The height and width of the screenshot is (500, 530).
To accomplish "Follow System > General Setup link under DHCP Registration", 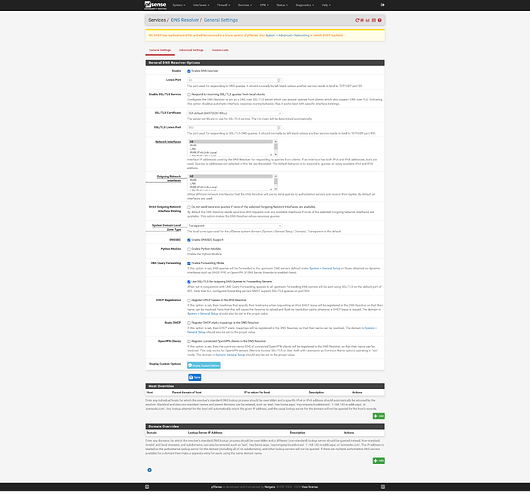I will click(203, 314).
